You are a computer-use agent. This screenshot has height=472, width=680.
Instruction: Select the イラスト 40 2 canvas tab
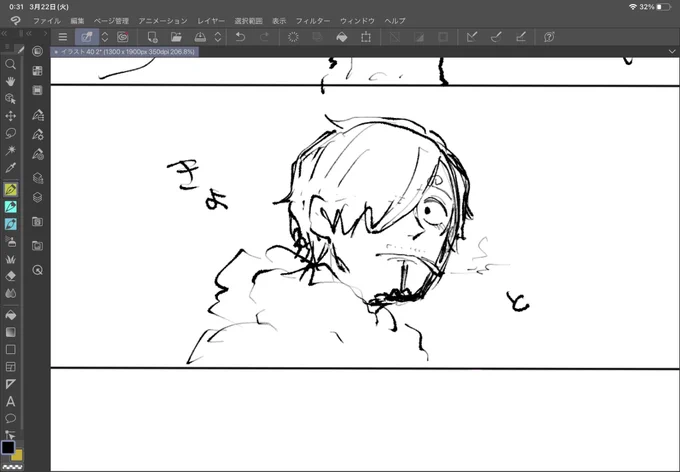(x=125, y=52)
